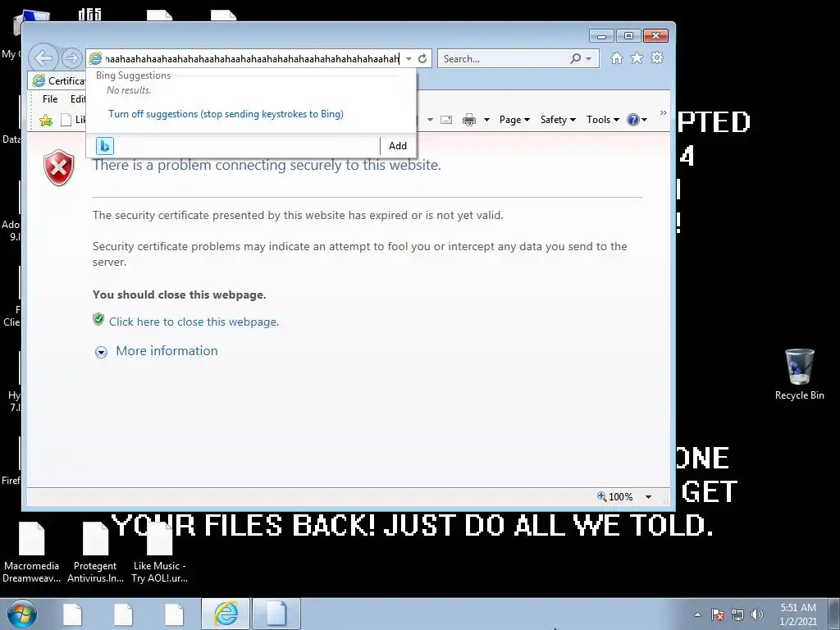
Task: Expand the command bar overflow chevron
Action: [663, 113]
